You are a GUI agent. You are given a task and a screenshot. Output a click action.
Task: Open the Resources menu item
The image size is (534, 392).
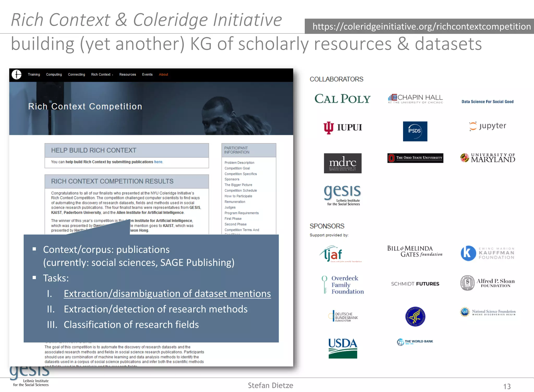tap(128, 75)
